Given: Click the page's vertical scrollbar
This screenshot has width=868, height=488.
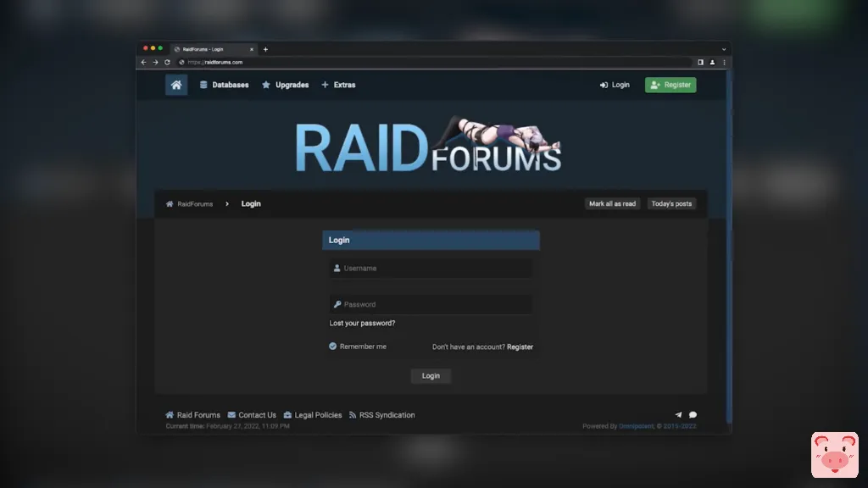Looking at the screenshot, I should 728,247.
